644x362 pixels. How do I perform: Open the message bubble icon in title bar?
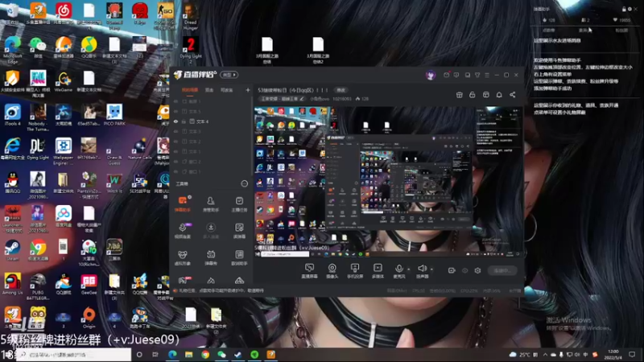(x=456, y=75)
